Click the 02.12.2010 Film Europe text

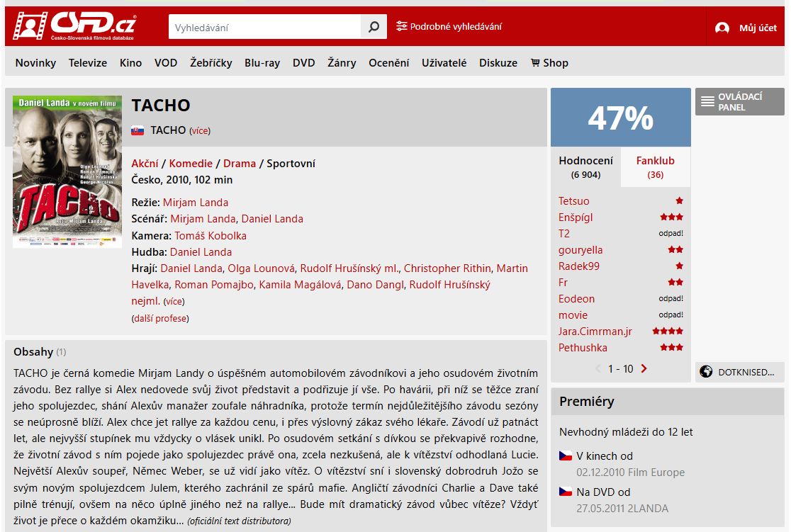point(631,472)
